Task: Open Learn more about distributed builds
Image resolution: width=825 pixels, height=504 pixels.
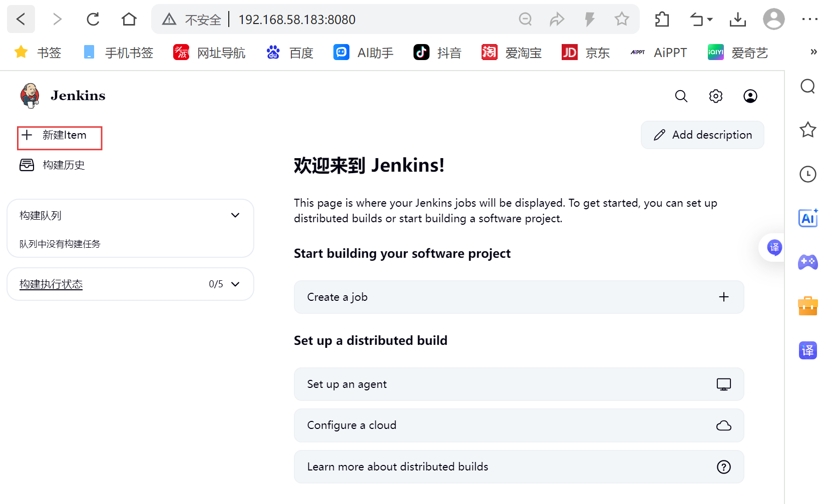Action: [x=519, y=466]
